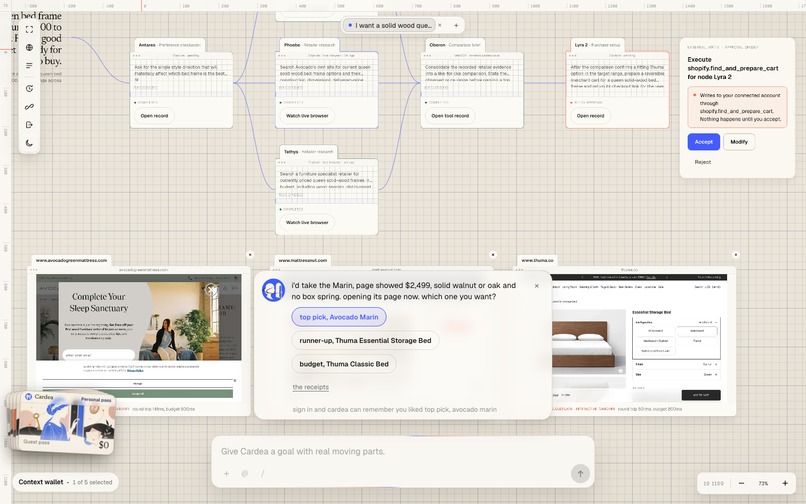Dismiss the Cardea reply card with X
Image resolution: width=806 pixels, height=504 pixels.
(x=537, y=286)
